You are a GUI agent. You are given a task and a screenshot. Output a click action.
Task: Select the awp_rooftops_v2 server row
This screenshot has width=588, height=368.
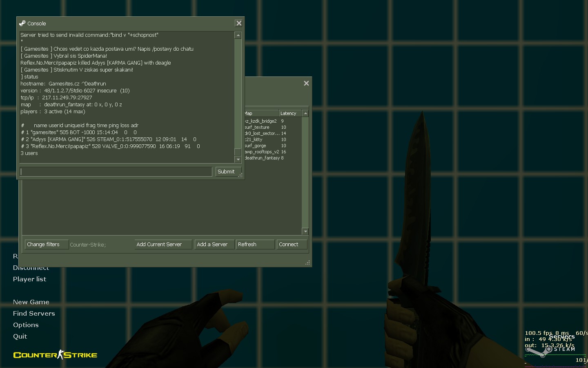[273, 152]
